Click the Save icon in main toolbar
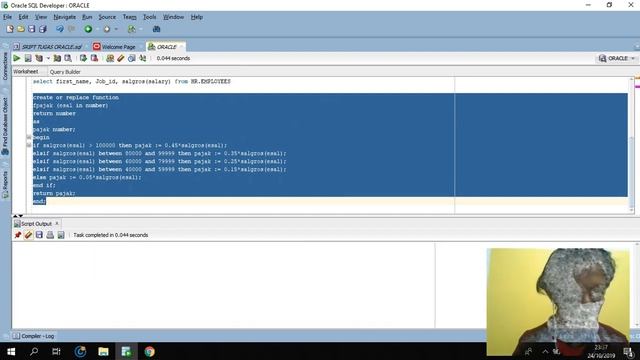This screenshot has height=360, width=640. click(31, 29)
